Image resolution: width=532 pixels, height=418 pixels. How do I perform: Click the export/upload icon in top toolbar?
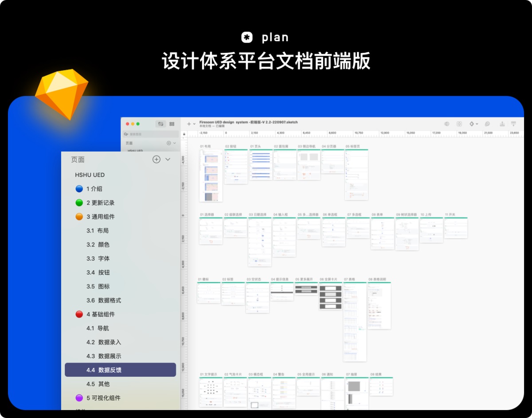(x=502, y=124)
